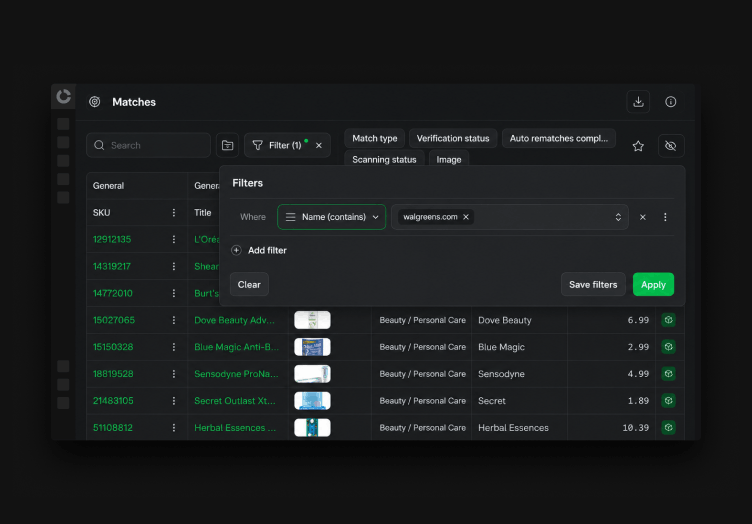Click green cube icon in Dove Beauty row

669,320
